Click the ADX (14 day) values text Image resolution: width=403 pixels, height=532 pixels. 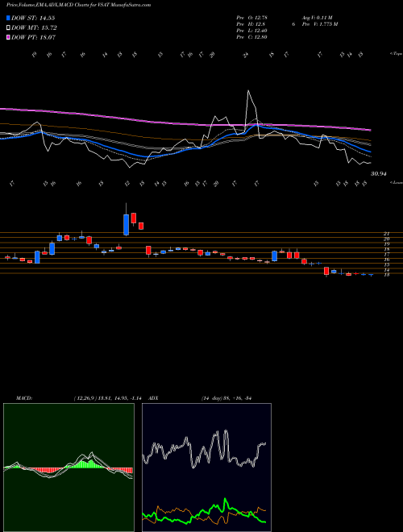tap(226, 398)
